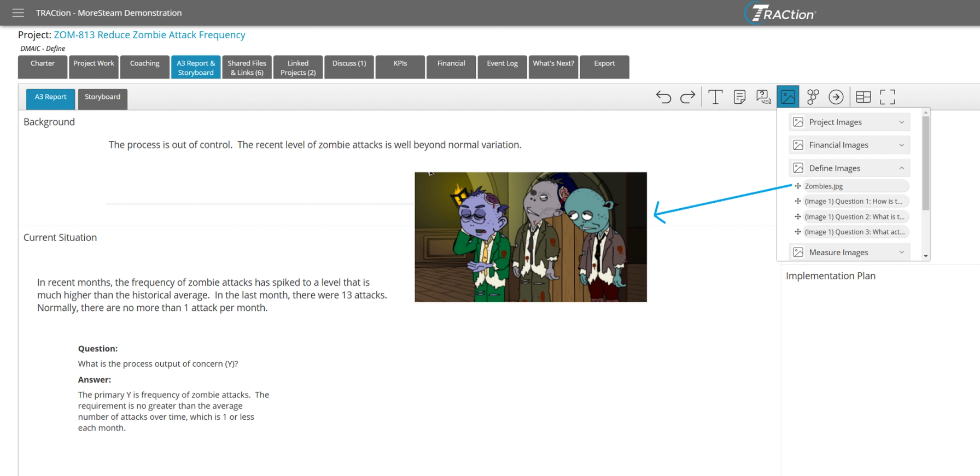Image resolution: width=980 pixels, height=476 pixels.
Task: Select the Zombies.jpg image item
Action: tap(856, 186)
